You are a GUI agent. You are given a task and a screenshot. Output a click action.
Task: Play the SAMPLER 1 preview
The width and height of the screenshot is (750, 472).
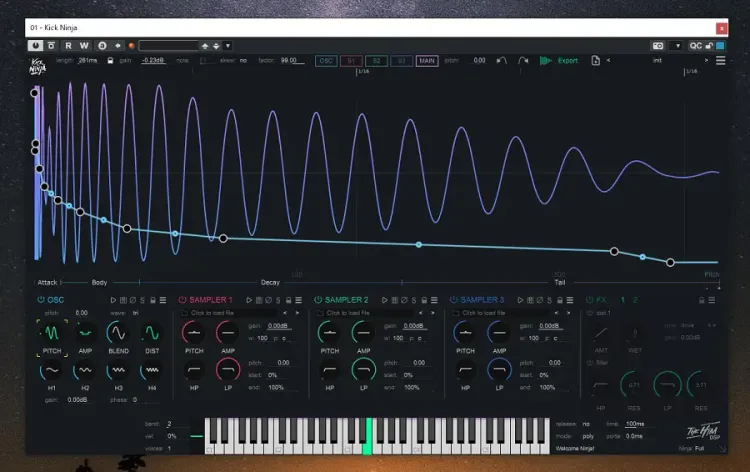click(x=249, y=300)
